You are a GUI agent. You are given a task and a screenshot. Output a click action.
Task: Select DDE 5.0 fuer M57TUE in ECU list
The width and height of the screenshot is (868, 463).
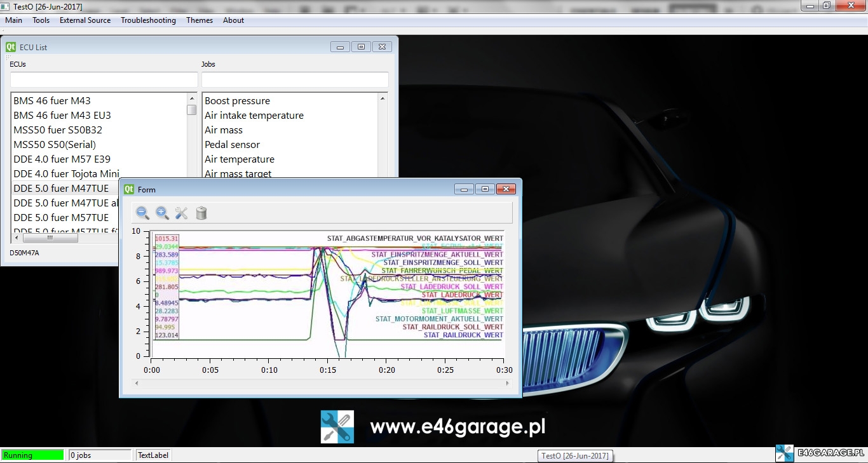point(61,217)
